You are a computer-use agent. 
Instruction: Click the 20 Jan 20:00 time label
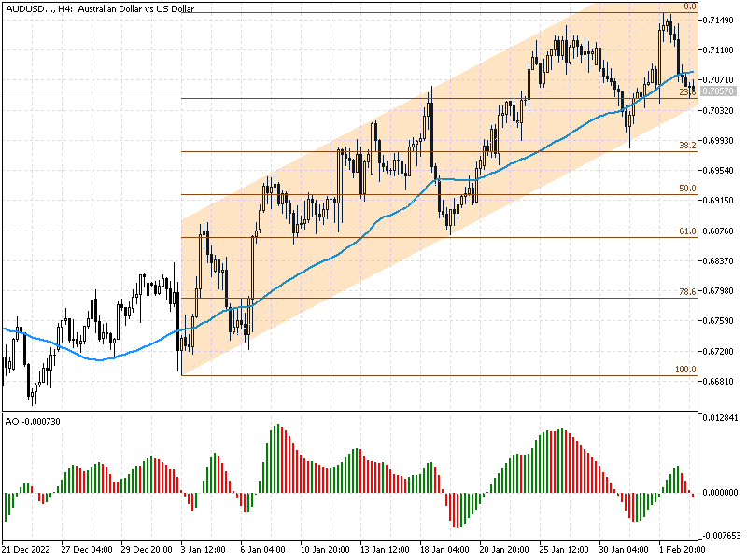point(504,550)
